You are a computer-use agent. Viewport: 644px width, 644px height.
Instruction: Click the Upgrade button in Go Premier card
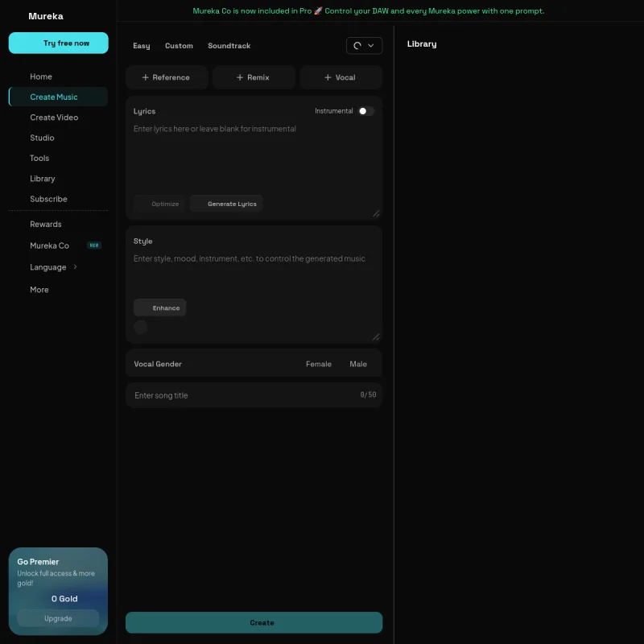pyautogui.click(x=58, y=618)
